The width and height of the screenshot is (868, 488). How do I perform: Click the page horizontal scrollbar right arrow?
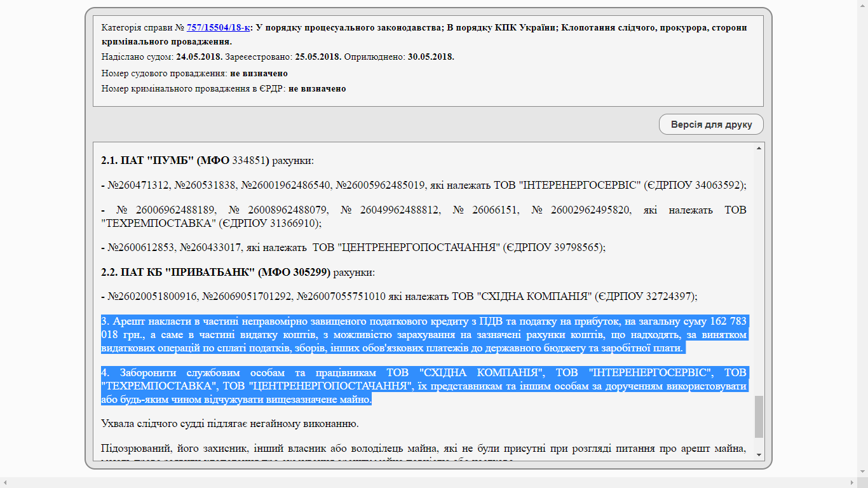click(x=852, y=483)
